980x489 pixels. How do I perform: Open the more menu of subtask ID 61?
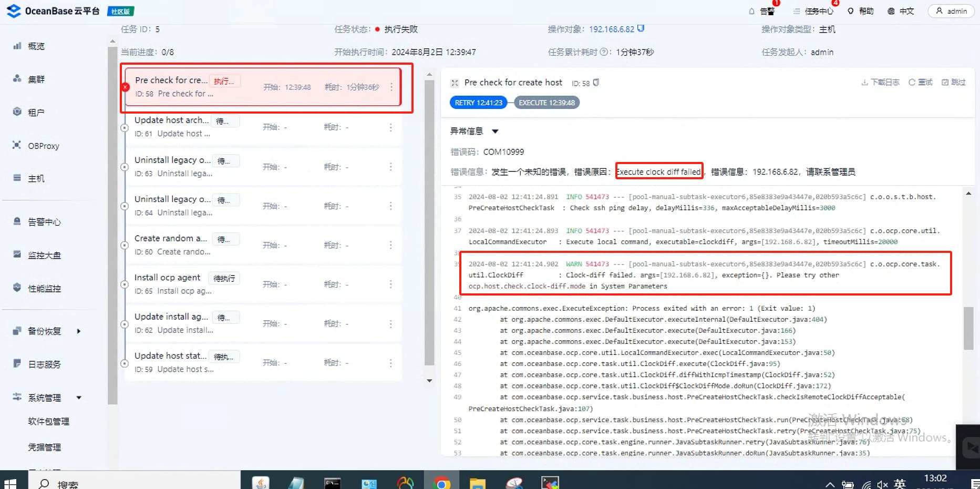pos(390,127)
